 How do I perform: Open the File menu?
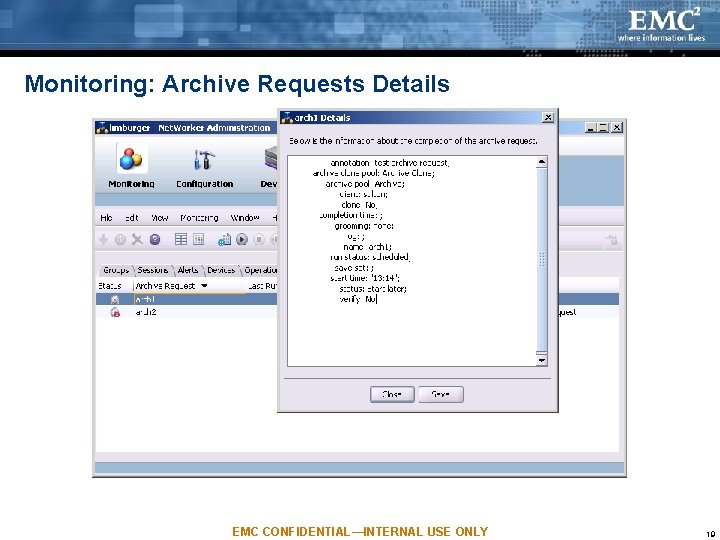[106, 218]
